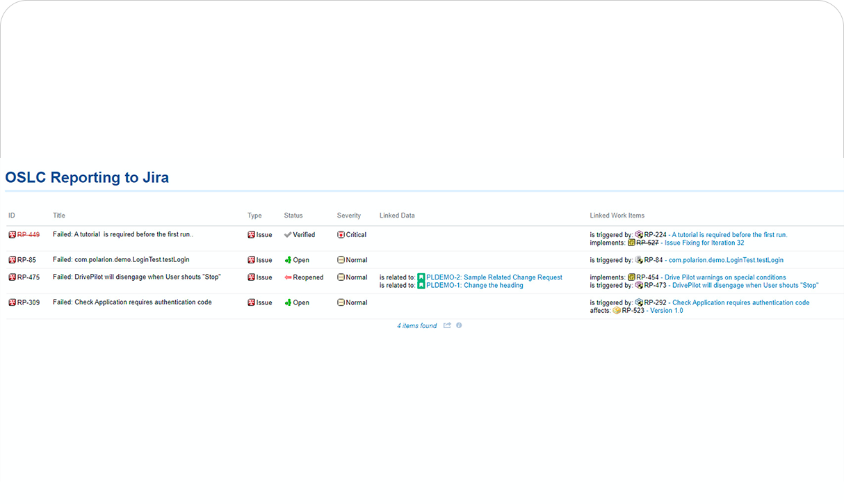Click the Normal severity icon on RP-309 row
844x504 pixels.
click(x=340, y=302)
